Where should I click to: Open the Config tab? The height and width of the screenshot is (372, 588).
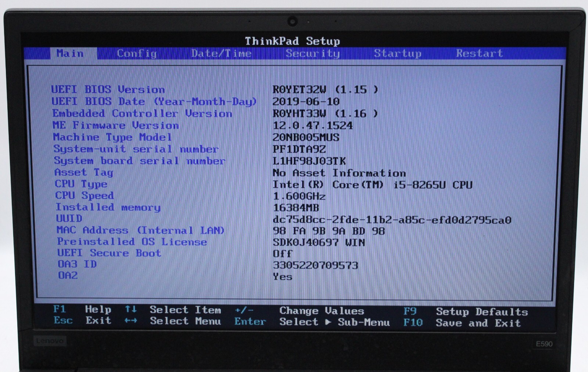137,54
